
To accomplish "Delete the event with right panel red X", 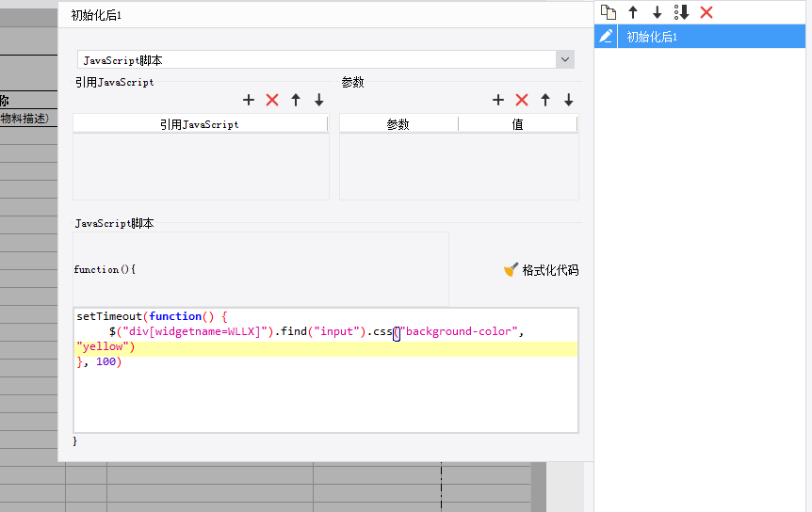I will pos(706,12).
